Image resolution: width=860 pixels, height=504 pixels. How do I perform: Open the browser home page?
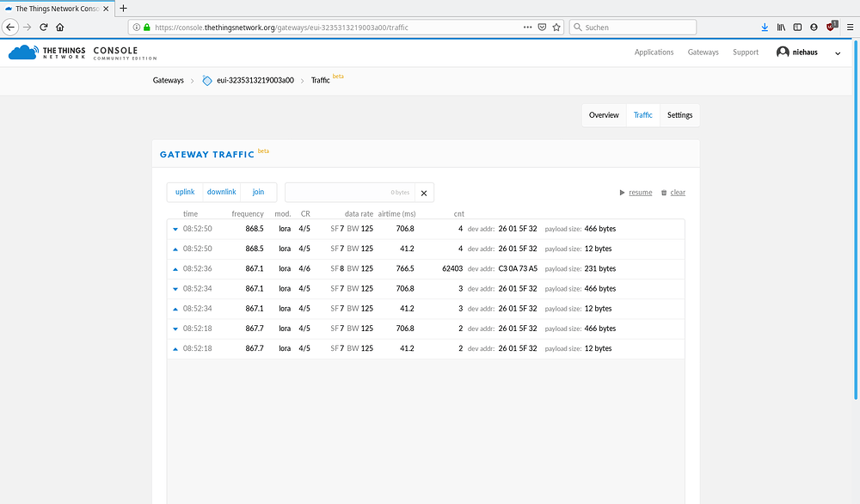click(x=60, y=27)
